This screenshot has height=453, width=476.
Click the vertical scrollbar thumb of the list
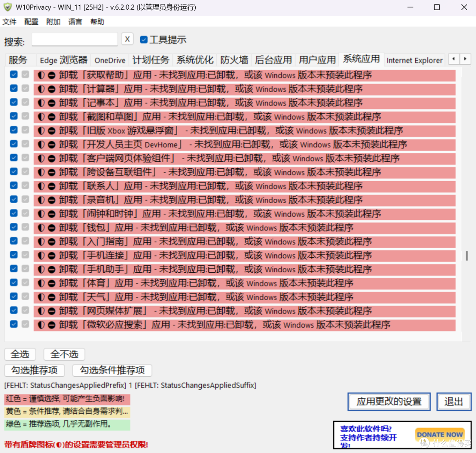click(467, 256)
